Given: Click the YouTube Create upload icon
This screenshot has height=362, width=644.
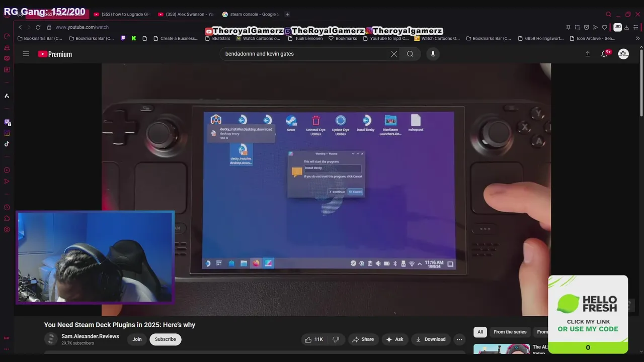Looking at the screenshot, I should click(588, 54).
